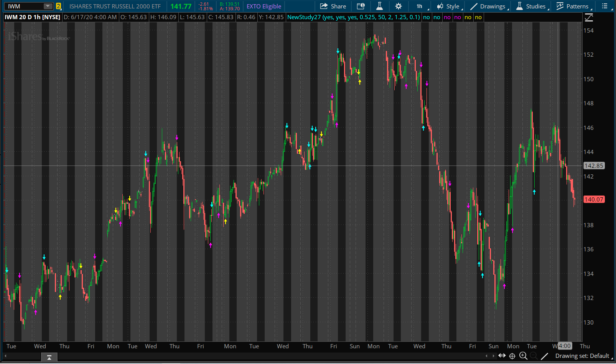The width and height of the screenshot is (616, 364).
Task: Click the IWM 20 D 1h [NYSE] chart label
Action: click(x=32, y=17)
